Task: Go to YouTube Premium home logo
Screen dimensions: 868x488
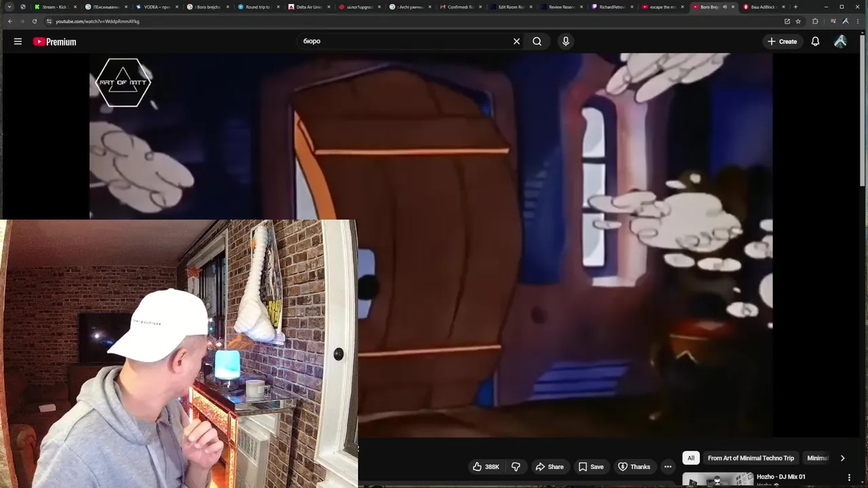Action: (55, 41)
